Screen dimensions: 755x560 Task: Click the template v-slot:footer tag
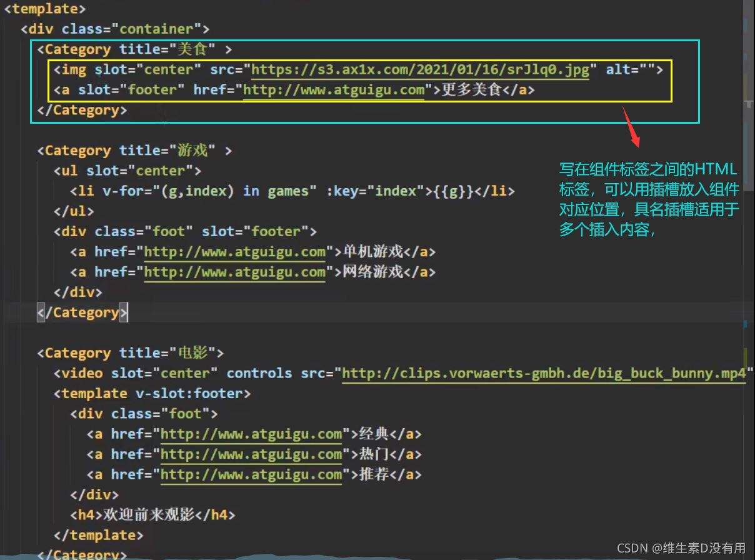pos(152,393)
